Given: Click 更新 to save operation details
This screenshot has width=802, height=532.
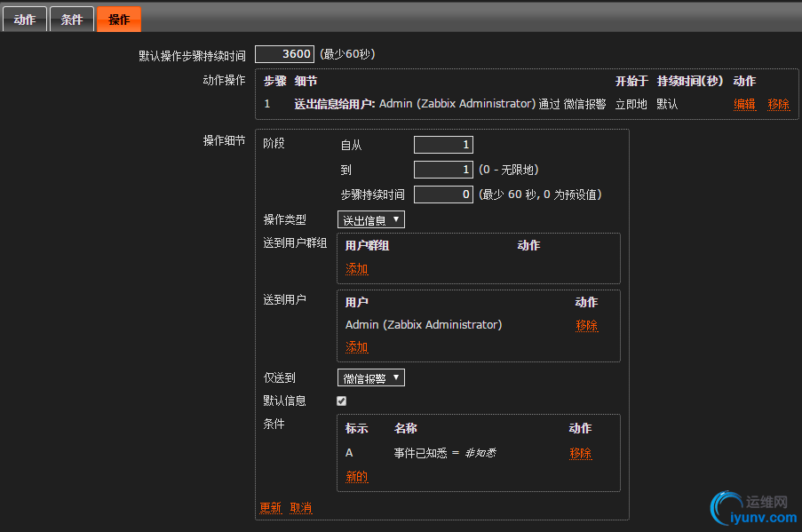Looking at the screenshot, I should (x=271, y=507).
